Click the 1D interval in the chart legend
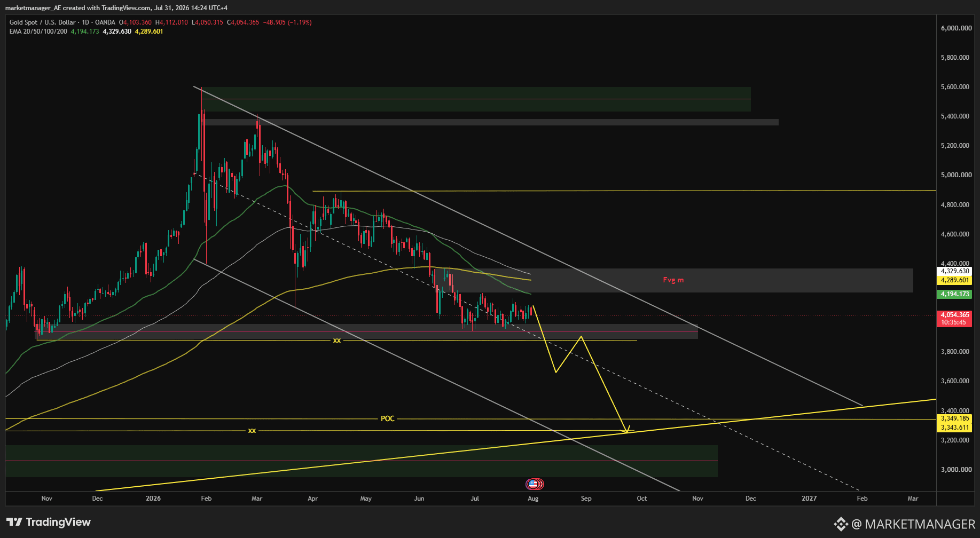Screen dimensions: 980x538 pyautogui.click(x=85, y=22)
